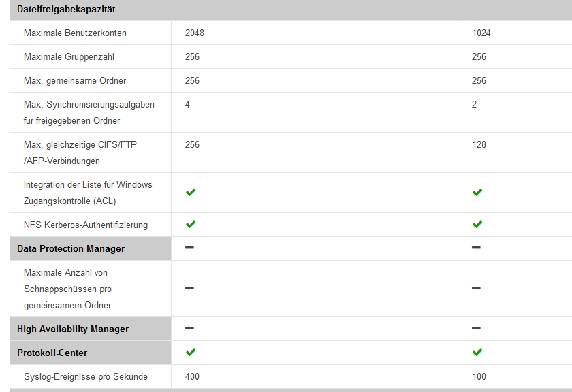The height and width of the screenshot is (392, 572).
Task: Click the Maximale Benutzerkonten row label
Action: 75,33
